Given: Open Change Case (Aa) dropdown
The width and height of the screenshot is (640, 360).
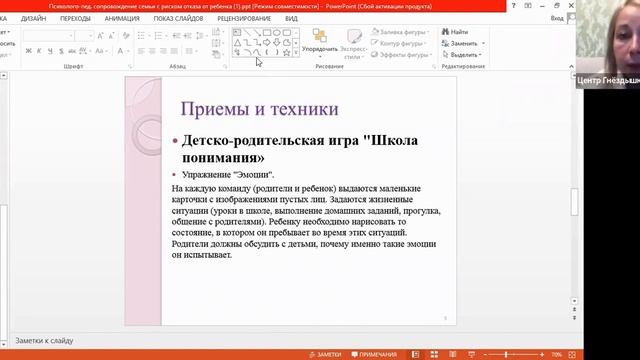Looking at the screenshot, I should point(101,51).
